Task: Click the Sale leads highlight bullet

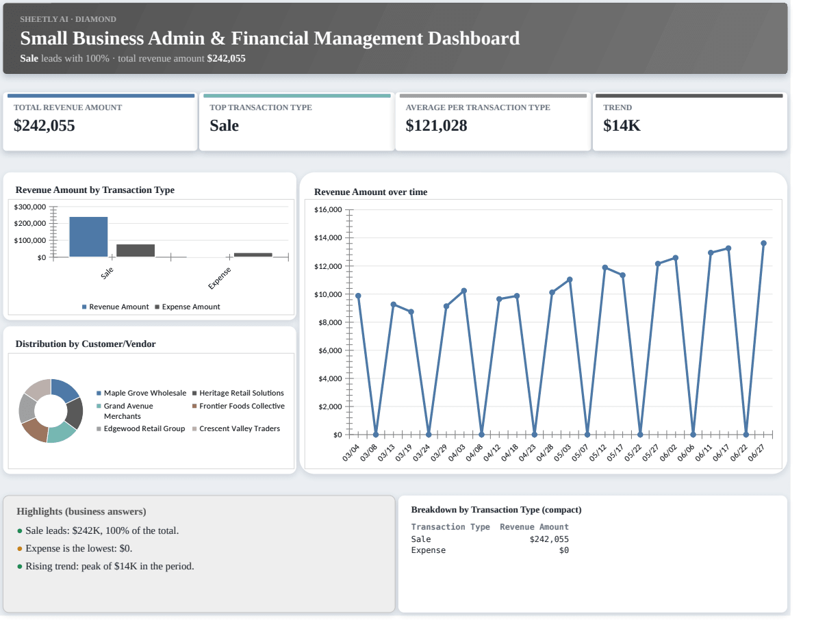Action: click(x=98, y=530)
